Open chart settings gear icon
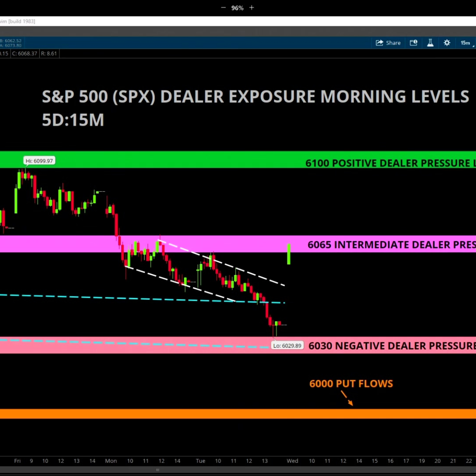476x476 pixels. coord(447,43)
